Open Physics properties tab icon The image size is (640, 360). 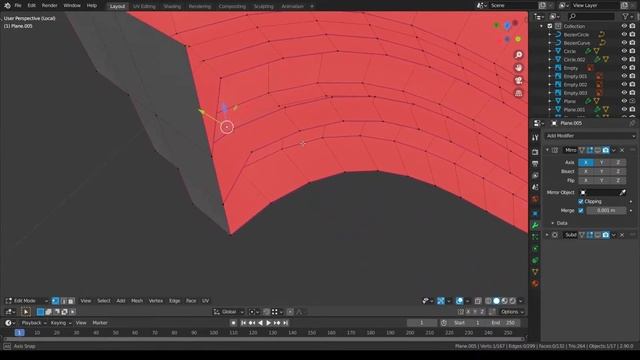coord(535,249)
